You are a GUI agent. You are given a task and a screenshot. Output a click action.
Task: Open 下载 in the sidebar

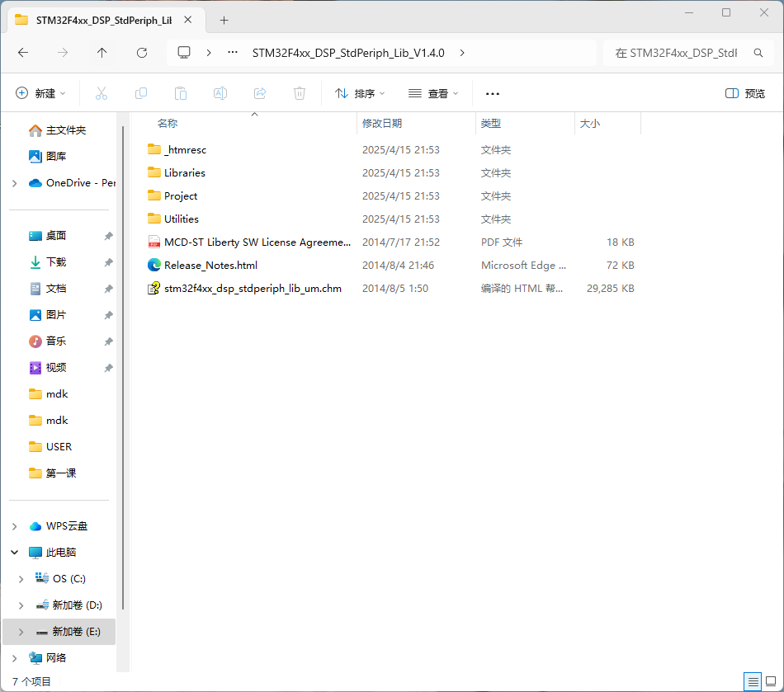pos(55,261)
